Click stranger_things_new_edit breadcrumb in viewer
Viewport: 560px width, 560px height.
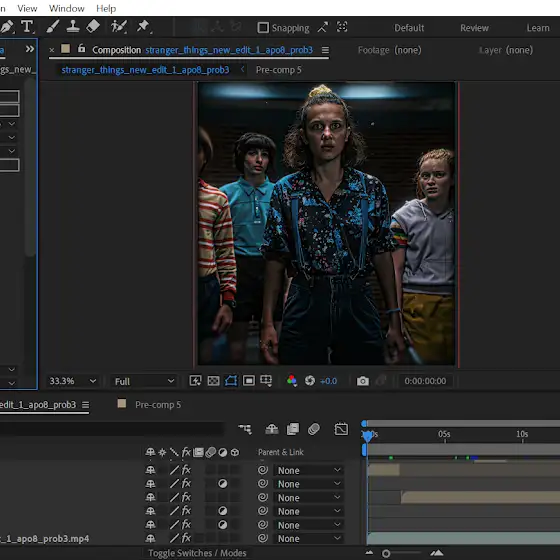click(145, 70)
